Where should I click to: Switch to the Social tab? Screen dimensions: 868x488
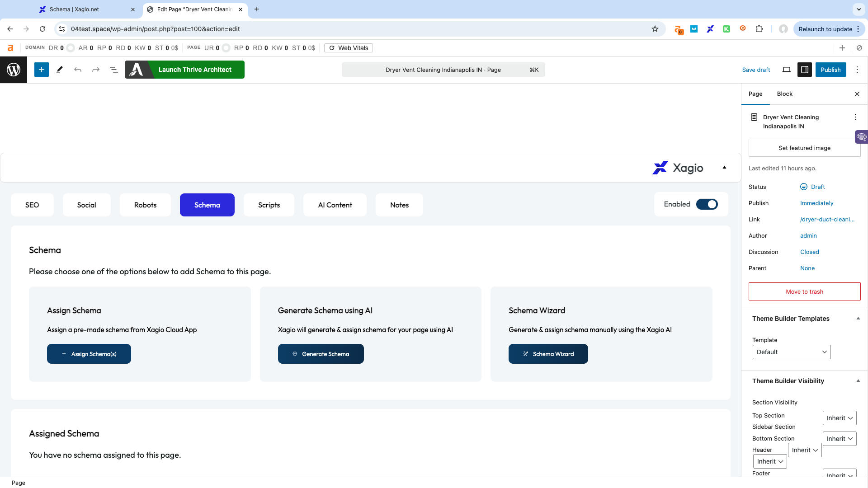pyautogui.click(x=87, y=205)
